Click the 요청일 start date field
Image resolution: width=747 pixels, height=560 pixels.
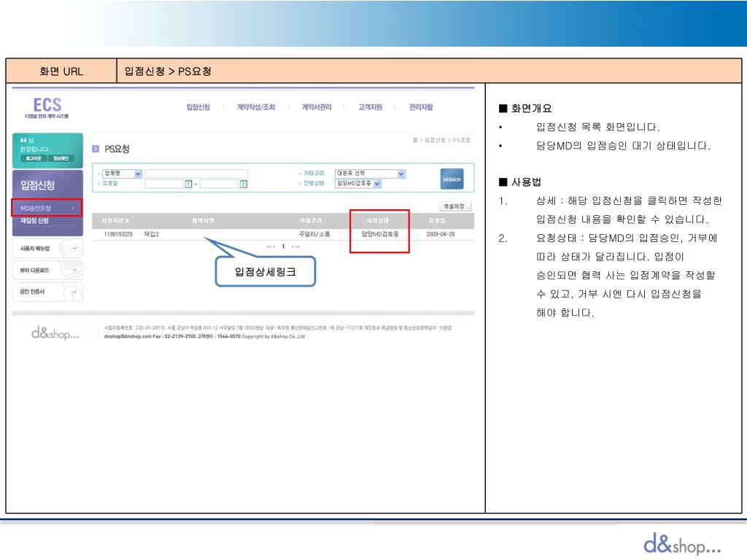point(164,184)
